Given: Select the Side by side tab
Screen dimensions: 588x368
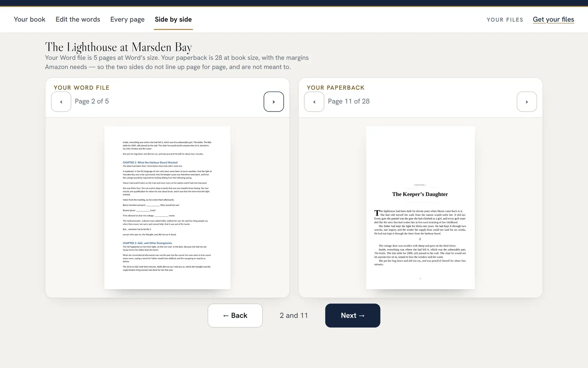Looking at the screenshot, I should click(x=173, y=20).
